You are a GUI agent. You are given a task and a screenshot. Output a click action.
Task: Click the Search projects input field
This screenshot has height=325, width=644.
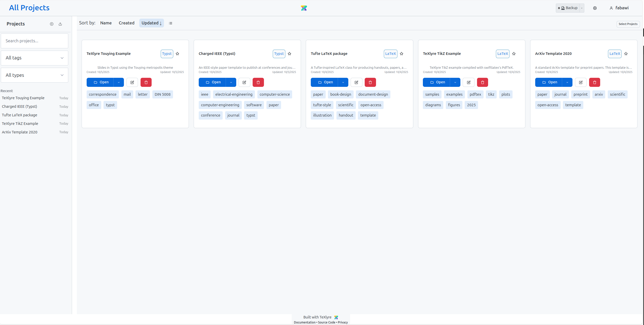pos(35,41)
